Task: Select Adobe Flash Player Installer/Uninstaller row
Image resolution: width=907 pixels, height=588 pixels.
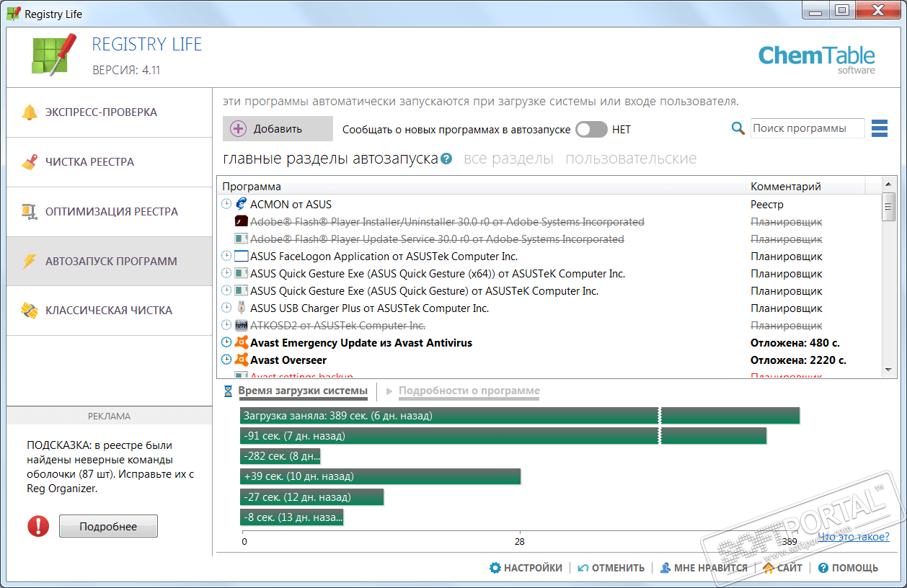Action: [x=549, y=222]
